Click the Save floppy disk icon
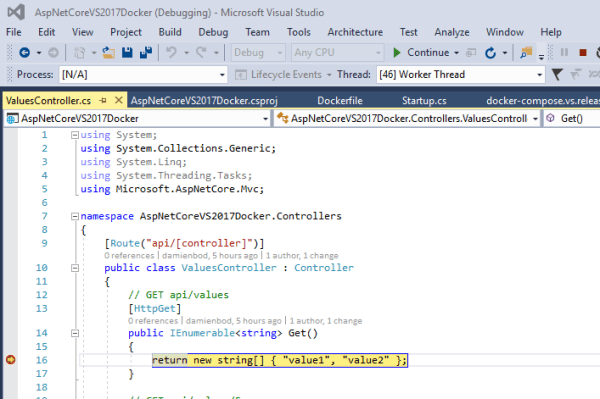The height and width of the screenshot is (399, 600). pyautogui.click(x=127, y=52)
